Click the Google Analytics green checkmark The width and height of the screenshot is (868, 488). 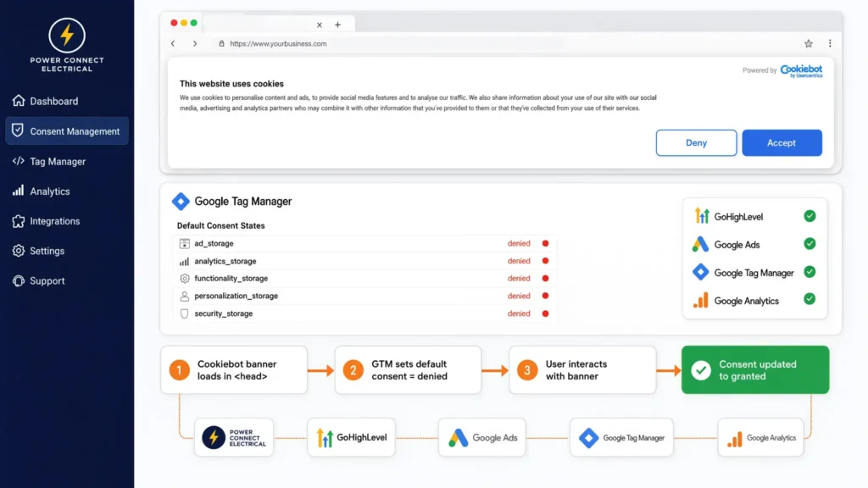point(810,299)
